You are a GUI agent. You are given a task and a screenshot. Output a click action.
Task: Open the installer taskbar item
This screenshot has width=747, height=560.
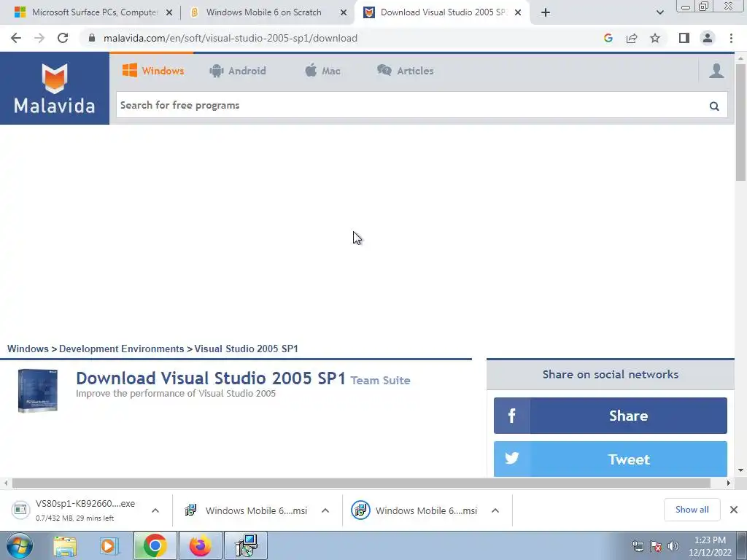click(246, 545)
